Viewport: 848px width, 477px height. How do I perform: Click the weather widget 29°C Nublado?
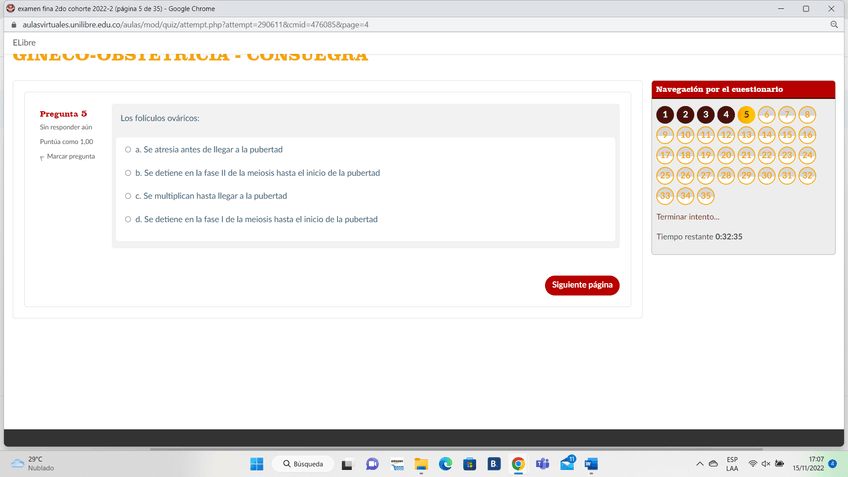tap(34, 463)
